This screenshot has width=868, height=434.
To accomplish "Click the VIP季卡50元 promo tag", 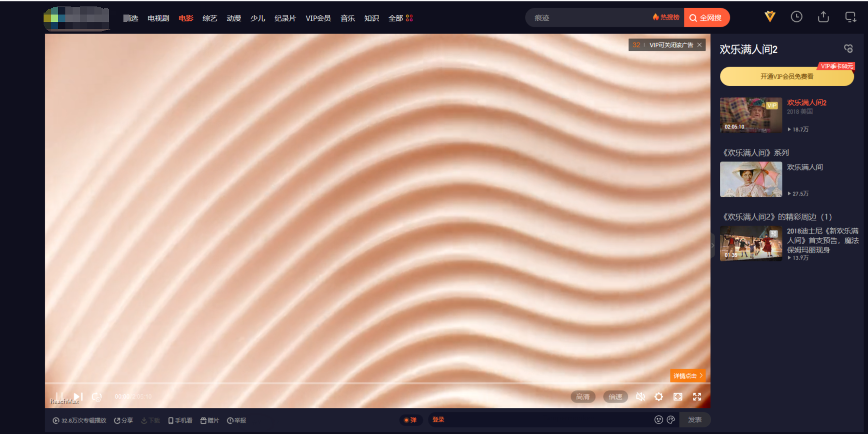I will 837,66.
